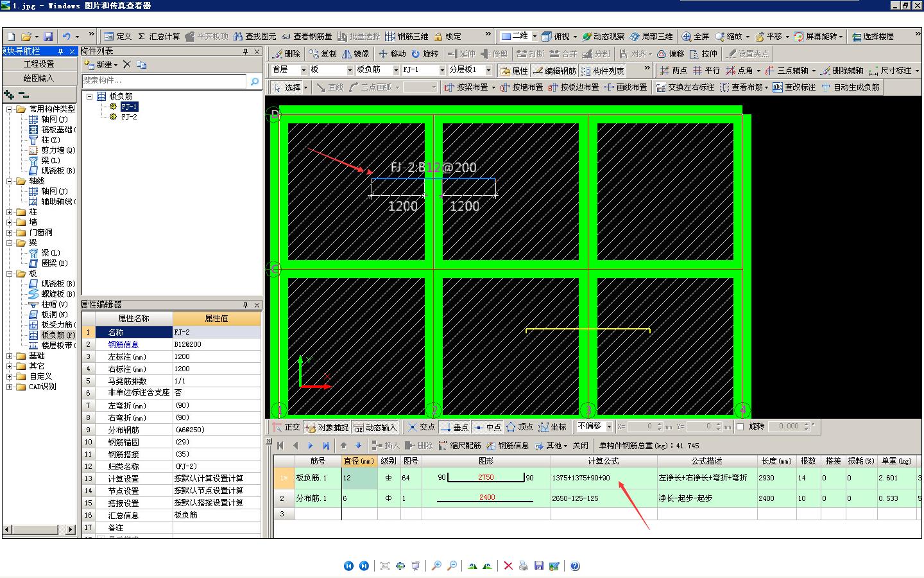Go 全屏 full screen view

click(x=696, y=37)
